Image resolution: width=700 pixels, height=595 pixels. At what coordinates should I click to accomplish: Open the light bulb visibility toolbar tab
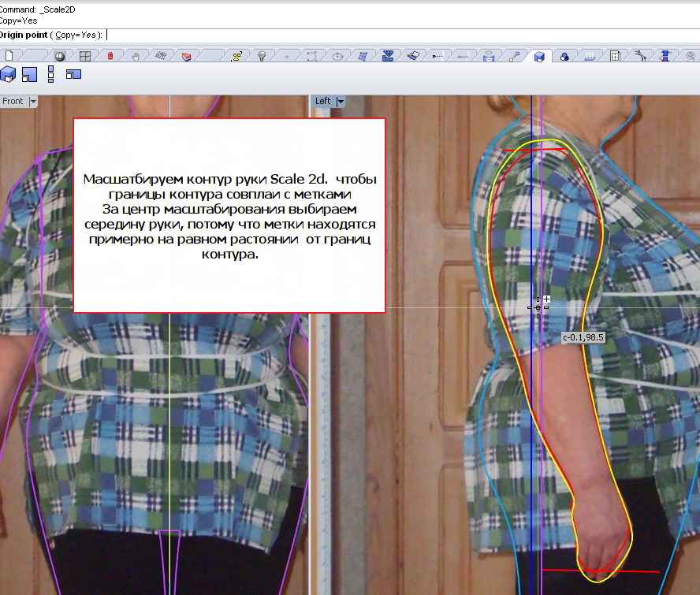pos(262,56)
